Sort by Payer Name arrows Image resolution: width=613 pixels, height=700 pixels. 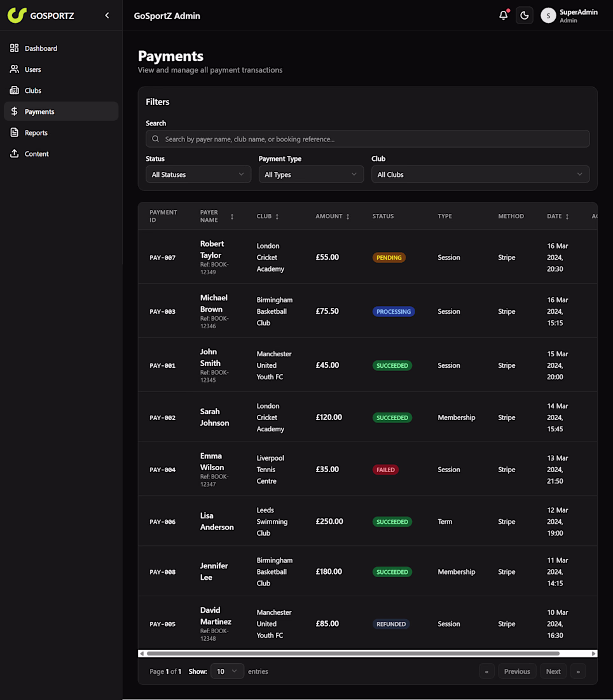click(232, 216)
